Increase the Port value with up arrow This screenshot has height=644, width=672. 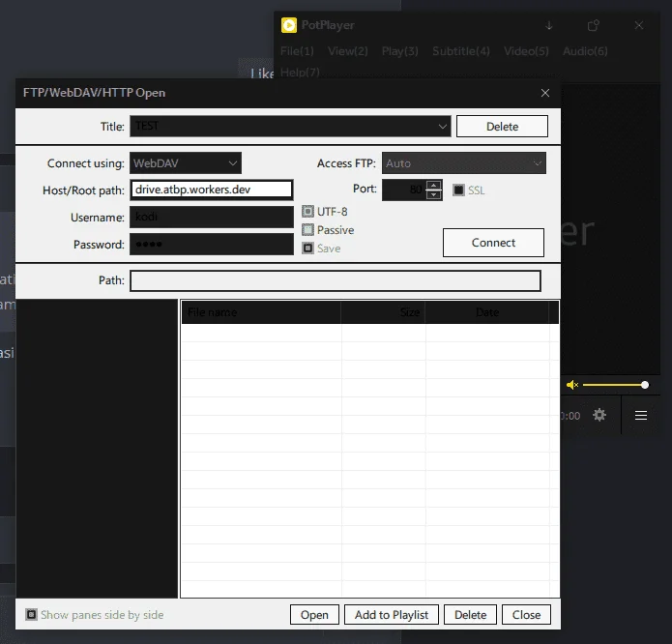point(434,185)
